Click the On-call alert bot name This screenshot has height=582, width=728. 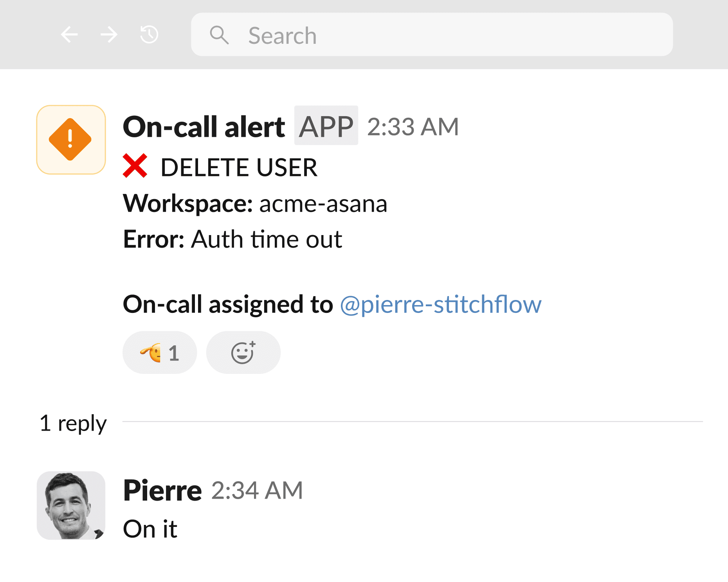(203, 126)
